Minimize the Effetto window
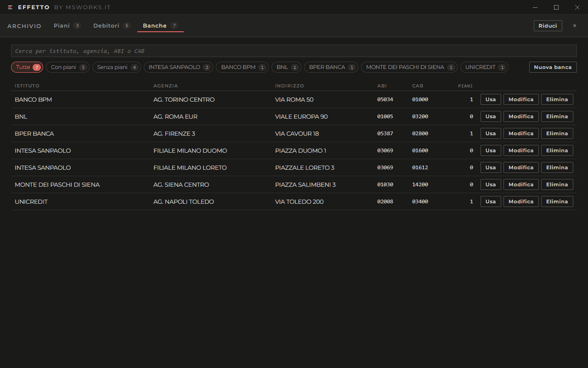This screenshot has height=368, width=588. point(535,7)
